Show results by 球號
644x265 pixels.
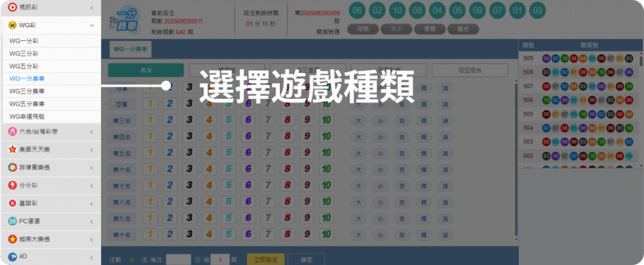(x=363, y=29)
